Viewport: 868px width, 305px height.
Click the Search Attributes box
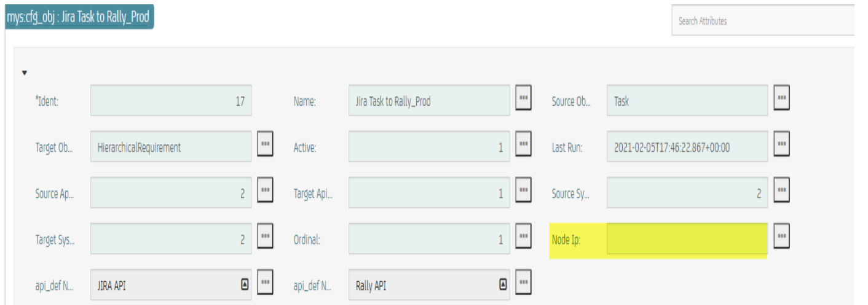(x=762, y=21)
